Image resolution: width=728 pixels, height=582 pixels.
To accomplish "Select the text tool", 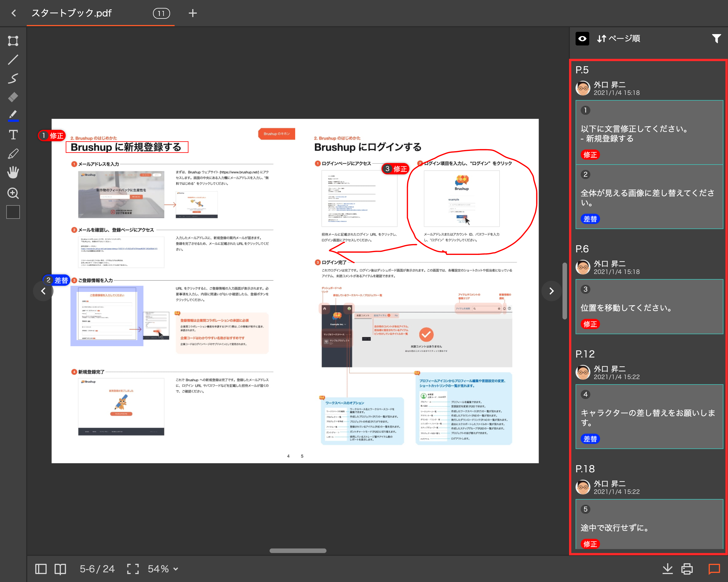I will pos(13,135).
